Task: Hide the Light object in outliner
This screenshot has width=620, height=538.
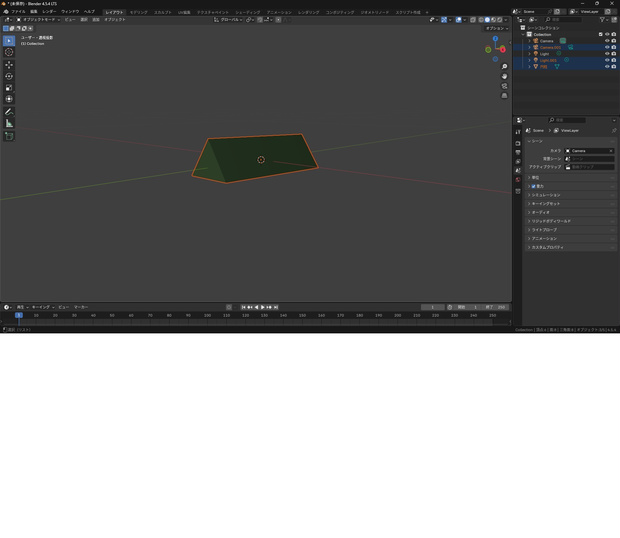Action: (607, 54)
